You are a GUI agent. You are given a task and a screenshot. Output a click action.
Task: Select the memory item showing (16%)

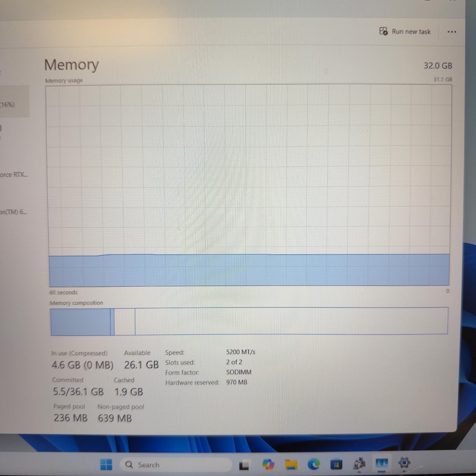coord(15,101)
